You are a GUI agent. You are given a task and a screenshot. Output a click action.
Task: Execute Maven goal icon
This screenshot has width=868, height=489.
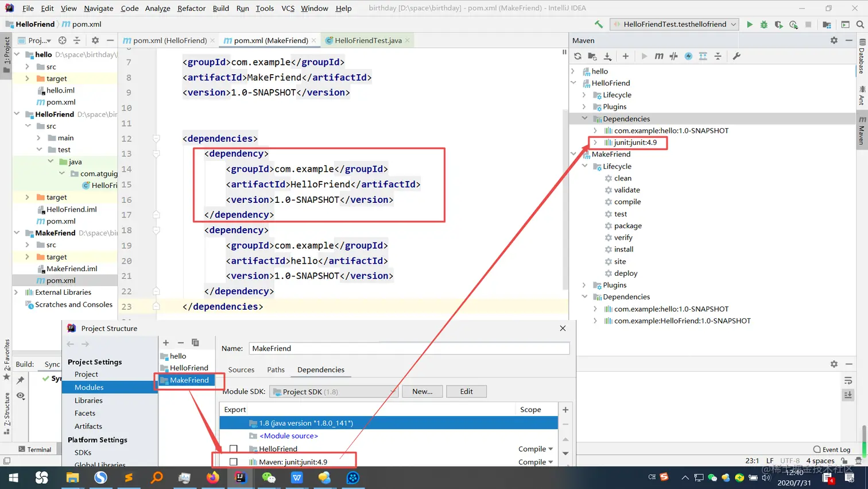point(658,56)
